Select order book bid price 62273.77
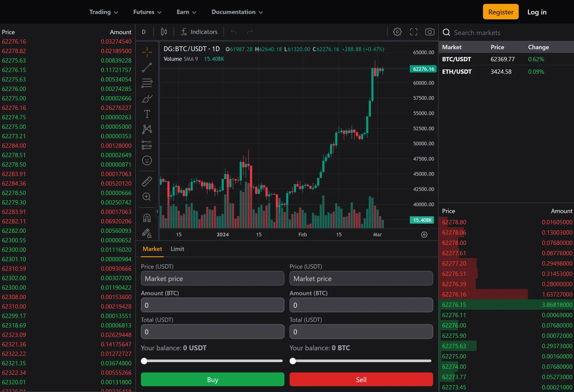 454,377
